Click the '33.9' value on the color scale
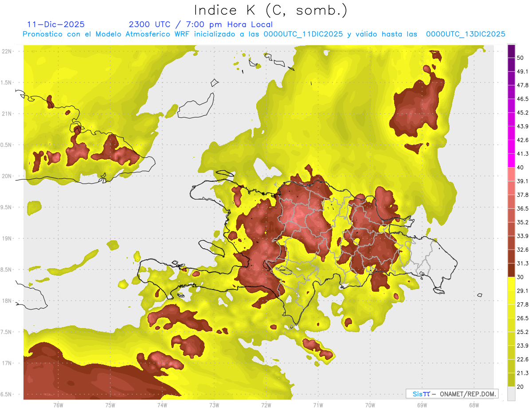Image resolution: width=532 pixels, height=411 pixels. (523, 236)
